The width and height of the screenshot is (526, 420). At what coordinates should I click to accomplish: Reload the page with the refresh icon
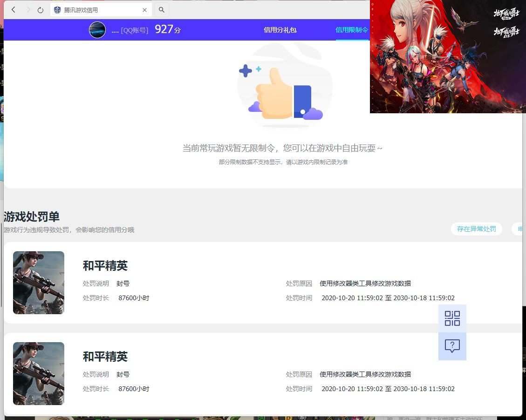pyautogui.click(x=40, y=10)
